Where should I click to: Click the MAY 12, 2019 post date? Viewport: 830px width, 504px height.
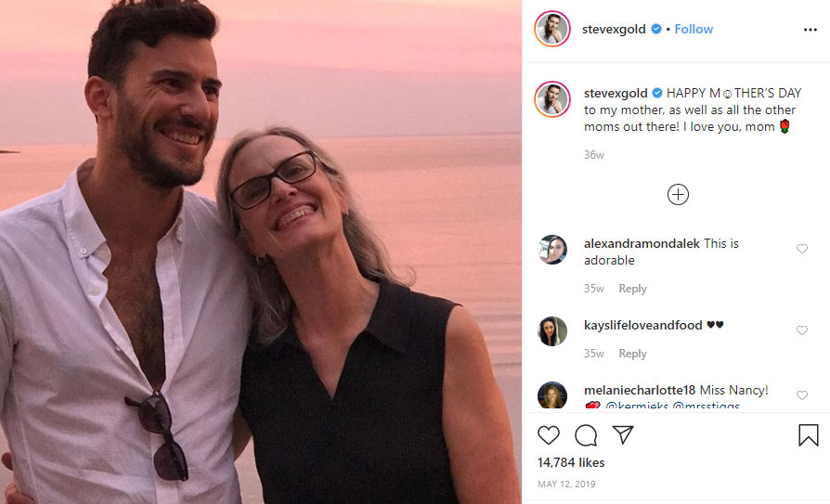566,484
